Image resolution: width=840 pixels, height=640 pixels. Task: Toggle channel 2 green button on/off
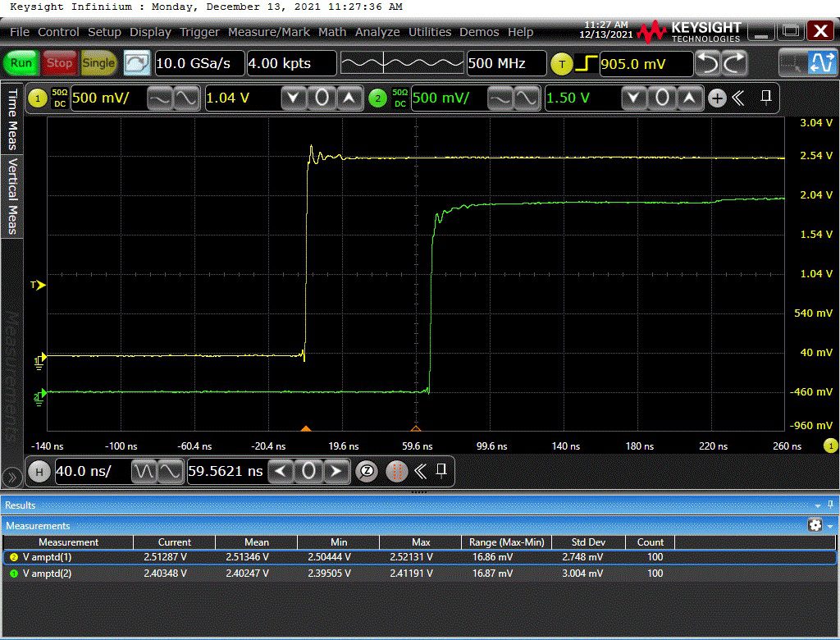377,98
